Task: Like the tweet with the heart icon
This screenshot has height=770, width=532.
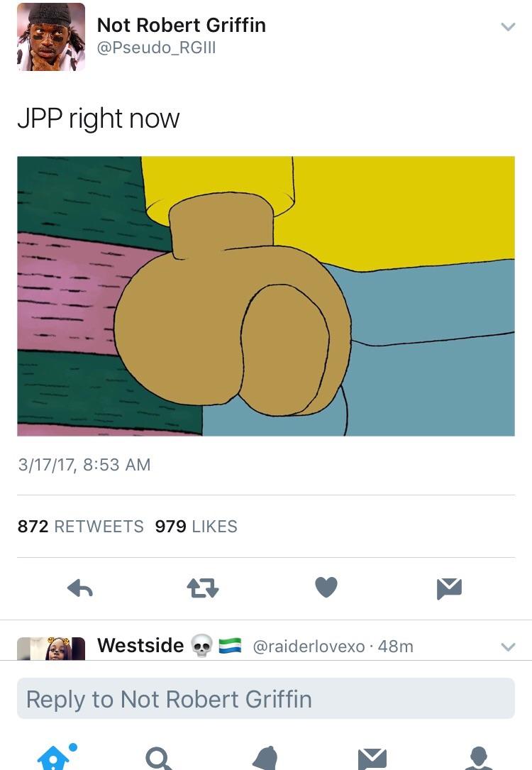Action: tap(326, 587)
